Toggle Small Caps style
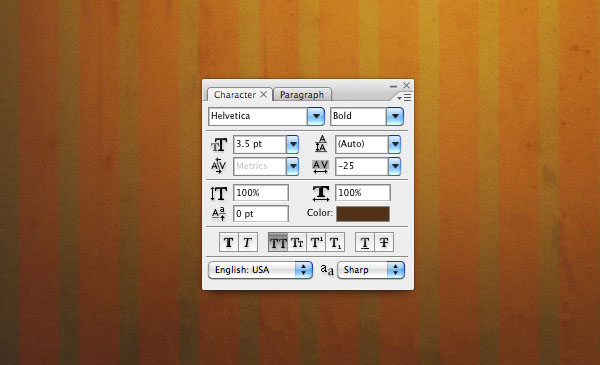The image size is (600, 365). pos(297,242)
